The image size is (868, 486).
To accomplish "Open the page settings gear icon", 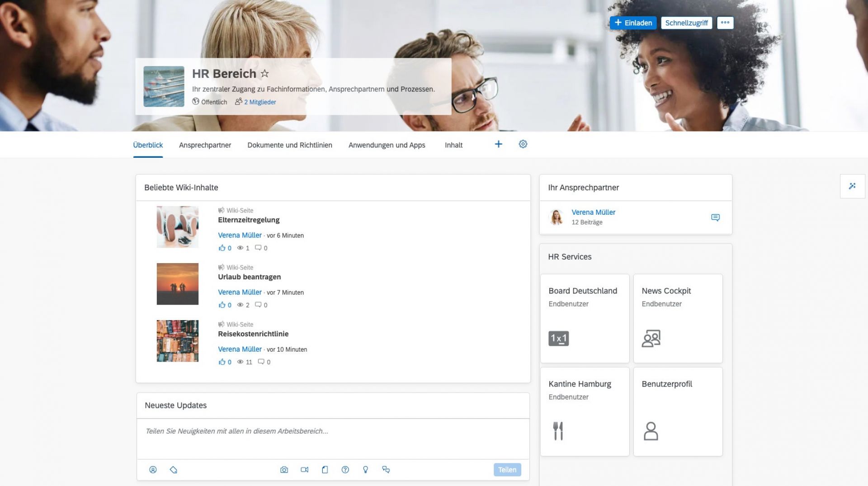I will [x=523, y=144].
